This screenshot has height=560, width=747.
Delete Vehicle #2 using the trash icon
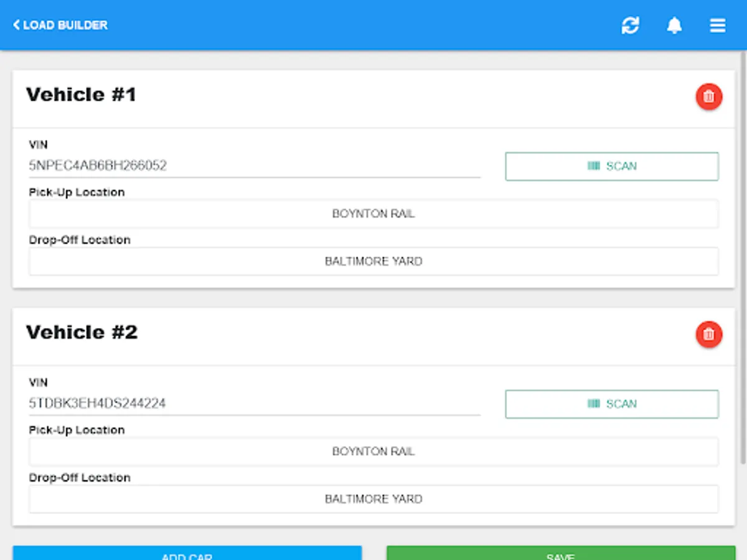708,334
